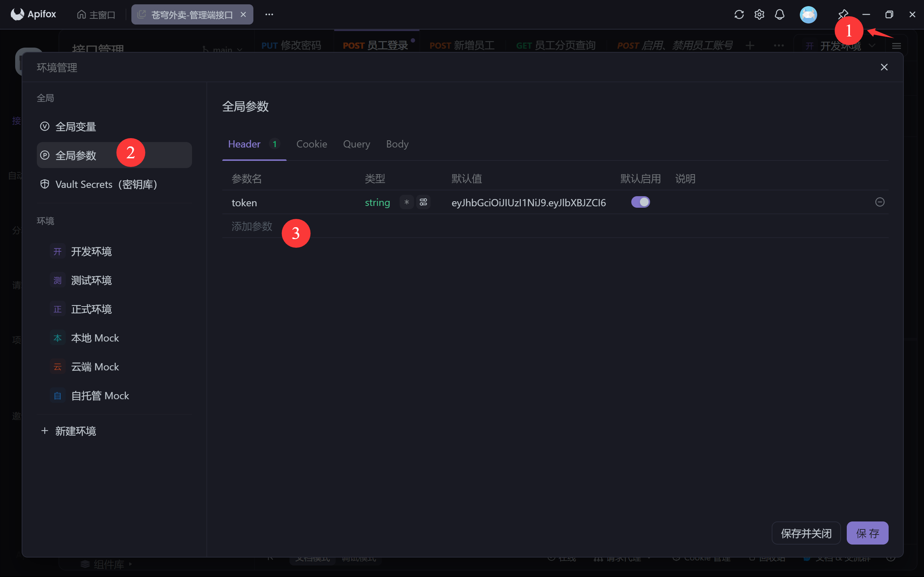
Task: Open advanced settings icon next to string type
Action: tap(423, 202)
